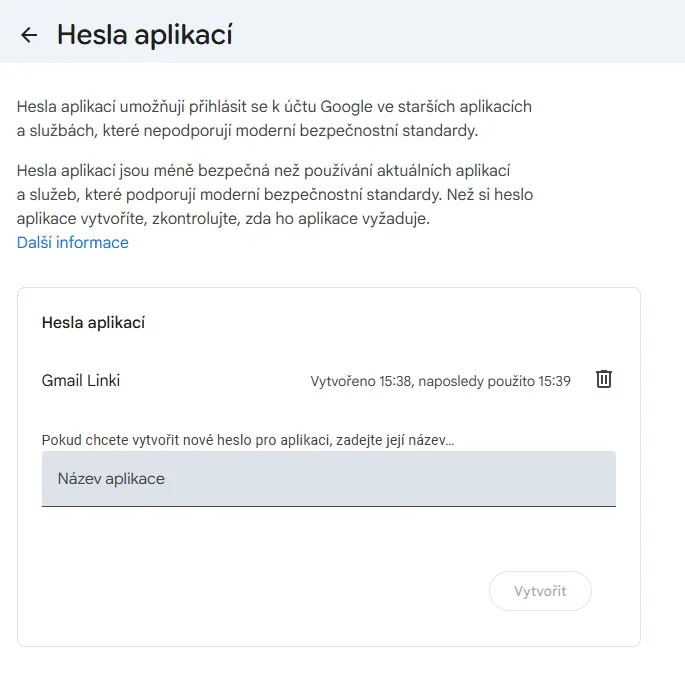The height and width of the screenshot is (676, 685).
Task: Click the Hesla aplikací card heading
Action: coord(93,323)
